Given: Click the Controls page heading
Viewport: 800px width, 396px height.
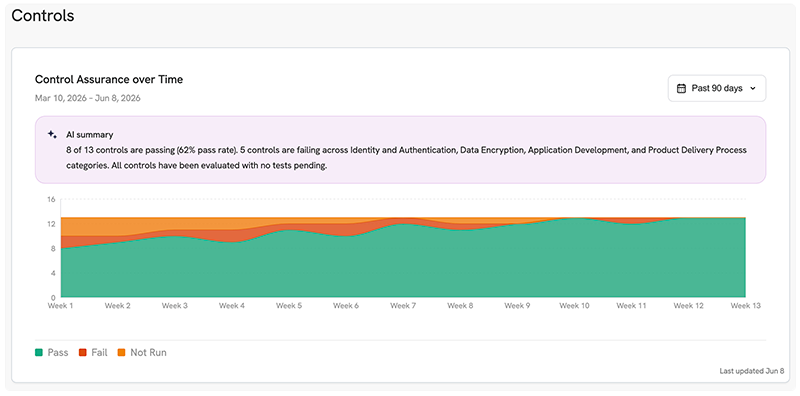Looking at the screenshot, I should 43,16.
